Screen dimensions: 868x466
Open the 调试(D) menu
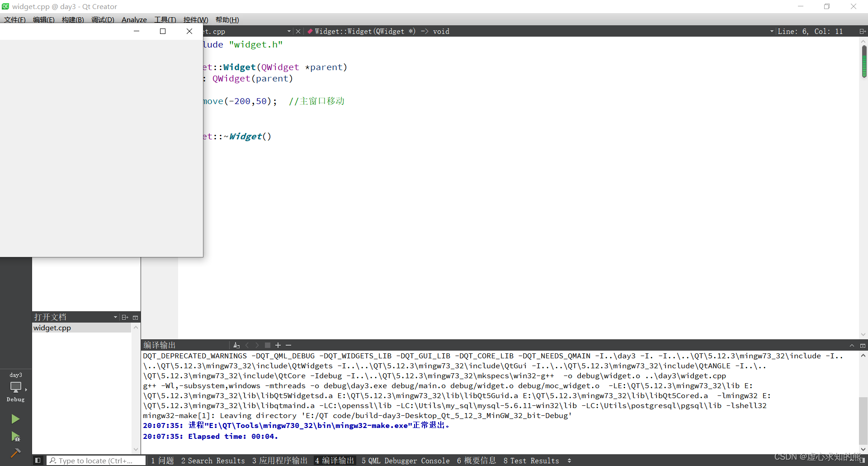pyautogui.click(x=103, y=19)
